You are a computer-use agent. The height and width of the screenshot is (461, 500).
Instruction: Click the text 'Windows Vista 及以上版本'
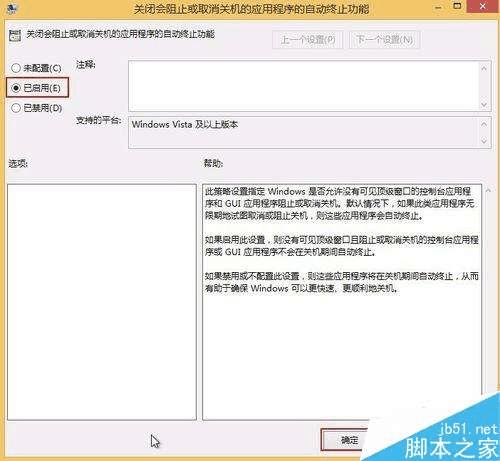[185, 124]
